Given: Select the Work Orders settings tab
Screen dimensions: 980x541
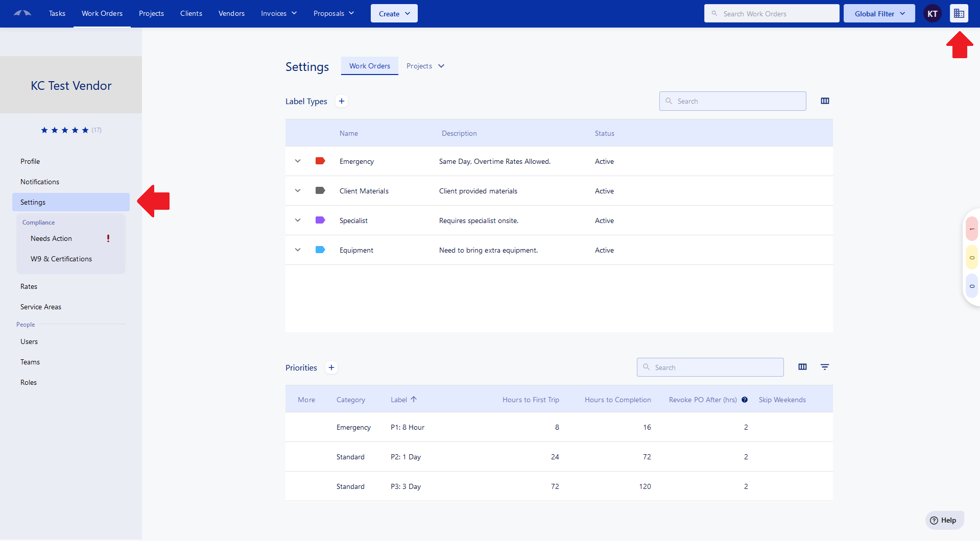Looking at the screenshot, I should tap(370, 66).
